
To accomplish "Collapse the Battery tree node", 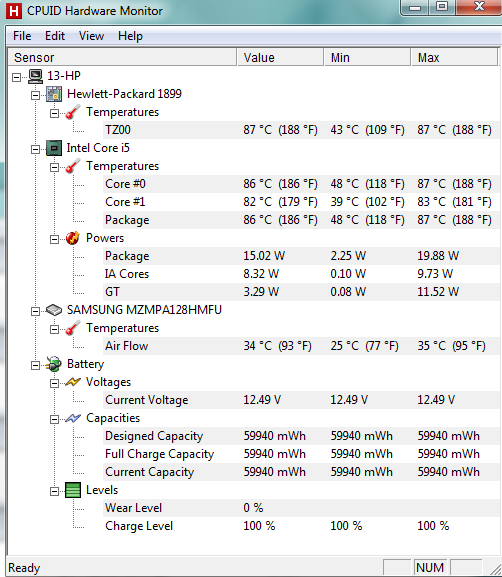I will click(x=35, y=365).
